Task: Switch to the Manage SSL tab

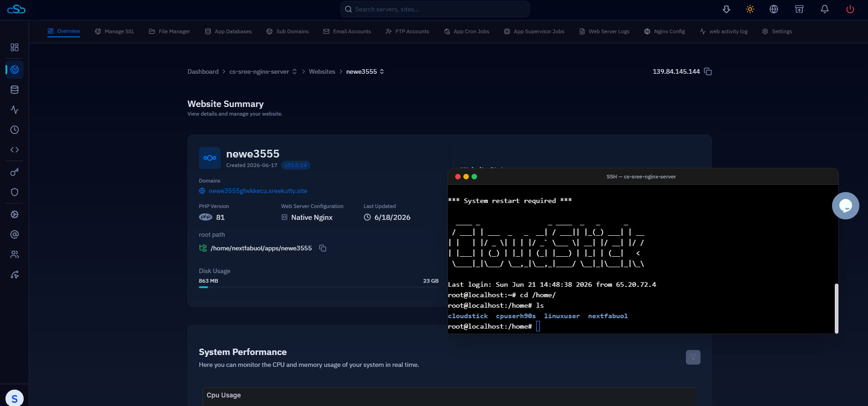Action: (115, 31)
